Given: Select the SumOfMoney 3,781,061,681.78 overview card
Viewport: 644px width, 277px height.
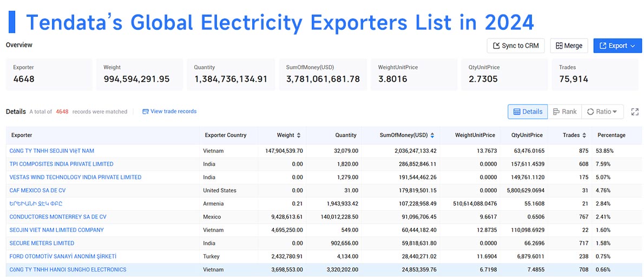Looking at the screenshot, I should (323, 74).
